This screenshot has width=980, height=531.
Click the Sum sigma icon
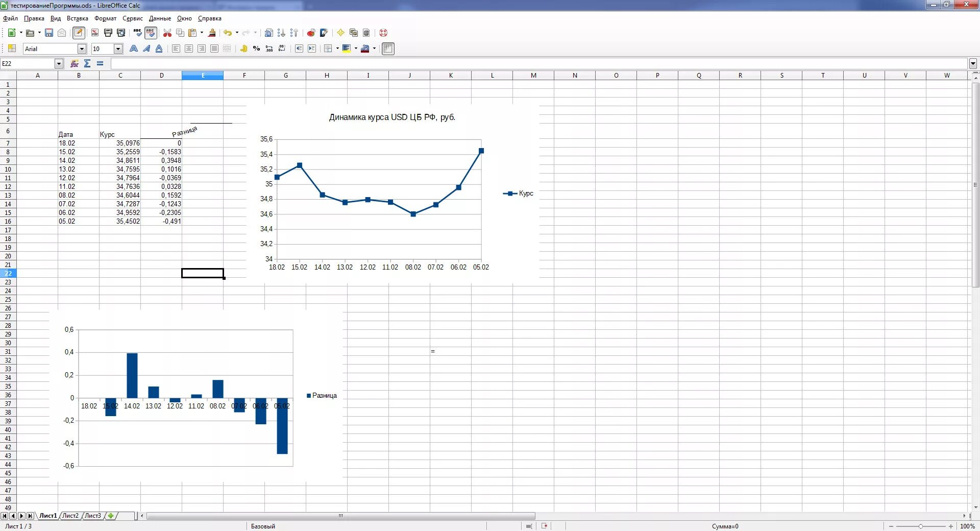pos(87,63)
